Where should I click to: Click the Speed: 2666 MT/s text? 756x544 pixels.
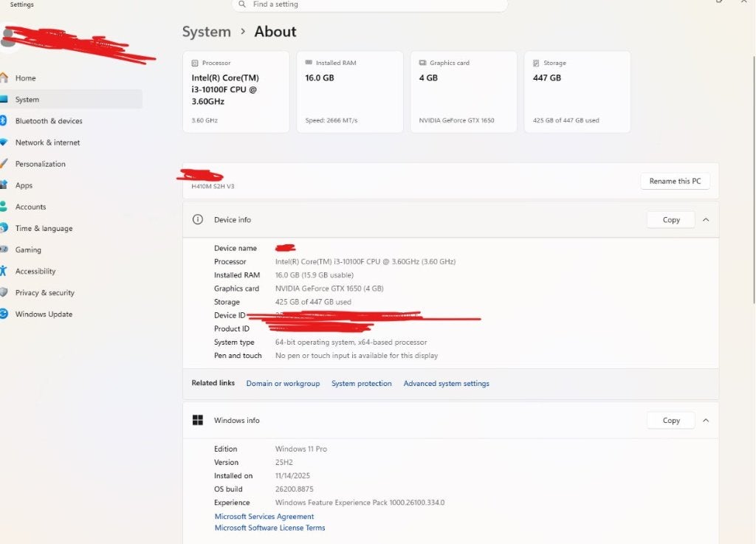point(331,120)
